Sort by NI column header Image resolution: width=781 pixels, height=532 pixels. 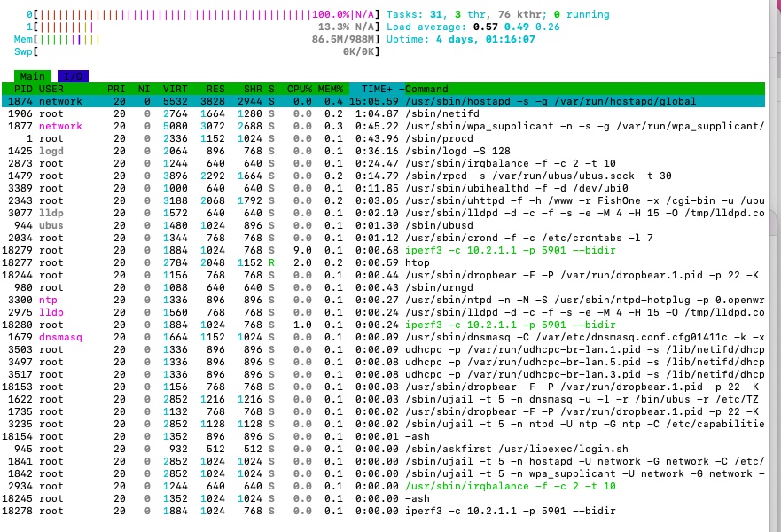[x=144, y=89]
